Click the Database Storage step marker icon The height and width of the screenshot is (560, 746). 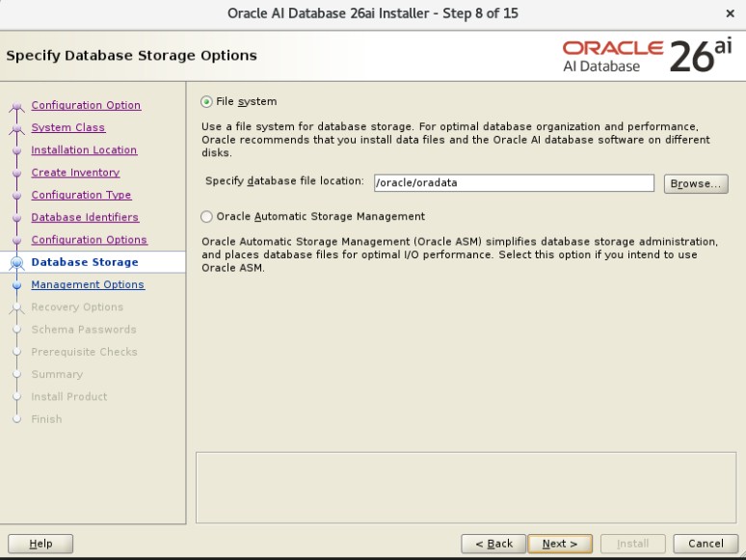17,262
